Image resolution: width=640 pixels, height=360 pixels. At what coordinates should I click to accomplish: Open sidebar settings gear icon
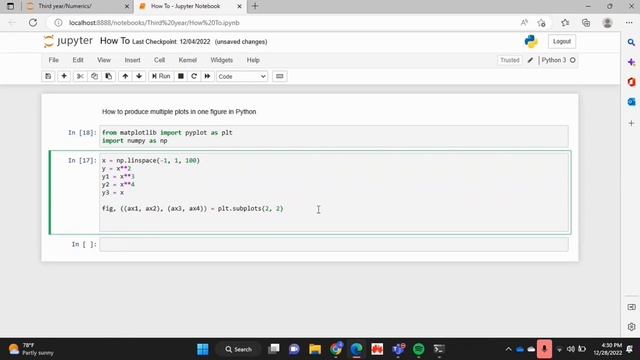click(x=631, y=327)
